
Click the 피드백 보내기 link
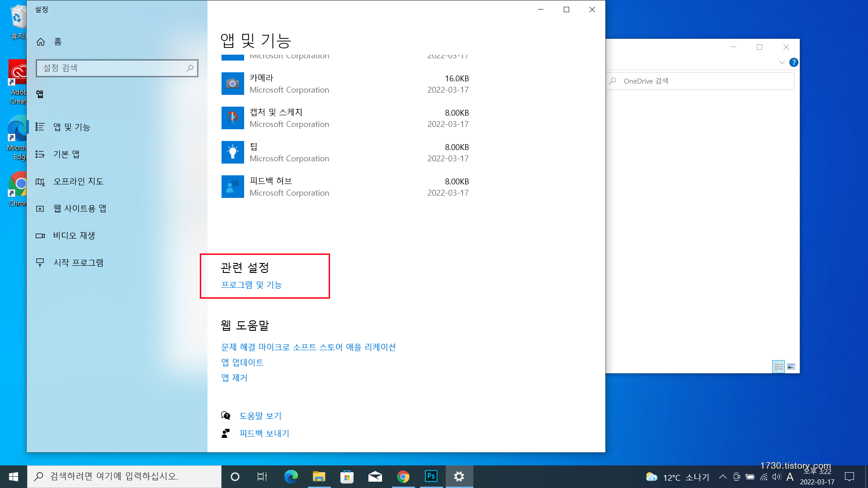(x=264, y=433)
